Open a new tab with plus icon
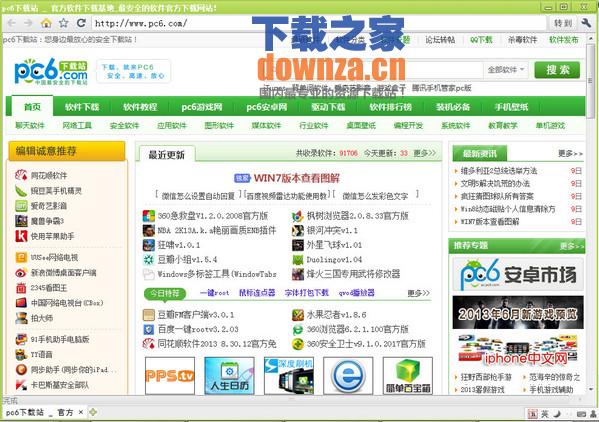Image resolution: width=599 pixels, height=422 pixels. (x=92, y=412)
